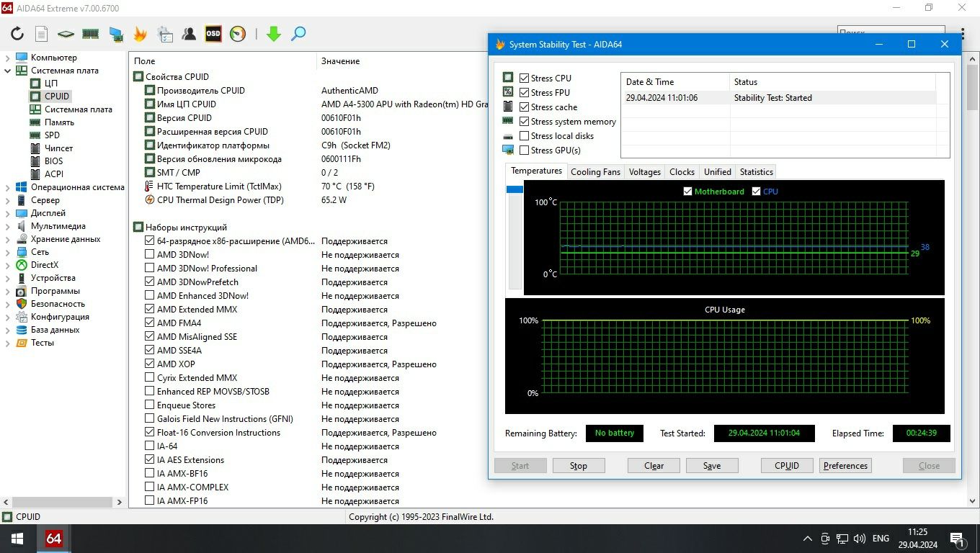Expand the Компьютер tree node
This screenshot has height=553, width=980.
click(8, 58)
